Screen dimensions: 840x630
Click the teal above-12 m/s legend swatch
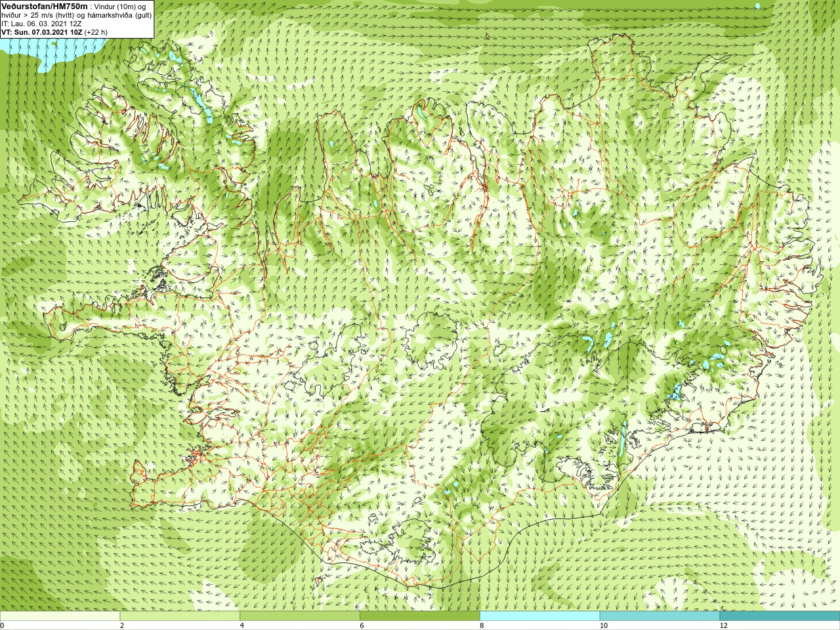coord(780,616)
